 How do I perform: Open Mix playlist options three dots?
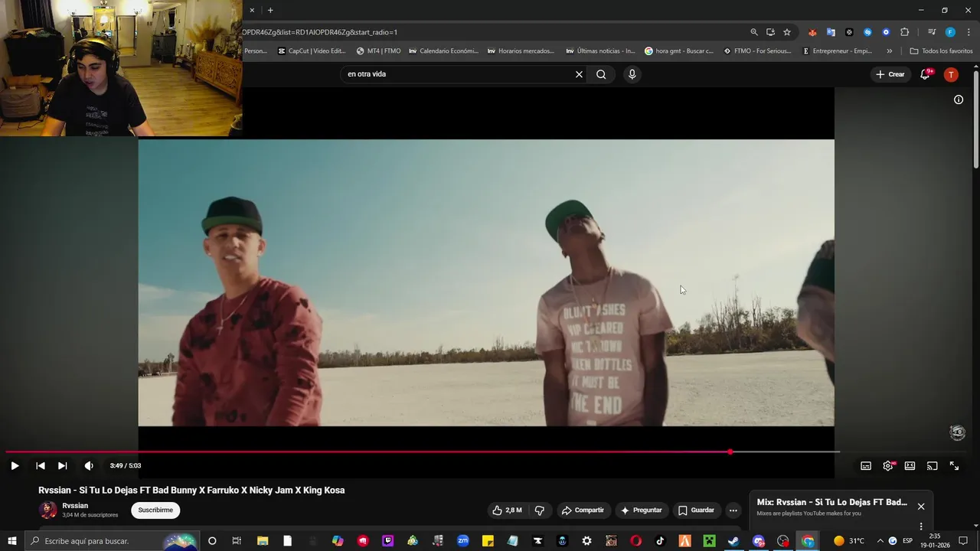[921, 527]
